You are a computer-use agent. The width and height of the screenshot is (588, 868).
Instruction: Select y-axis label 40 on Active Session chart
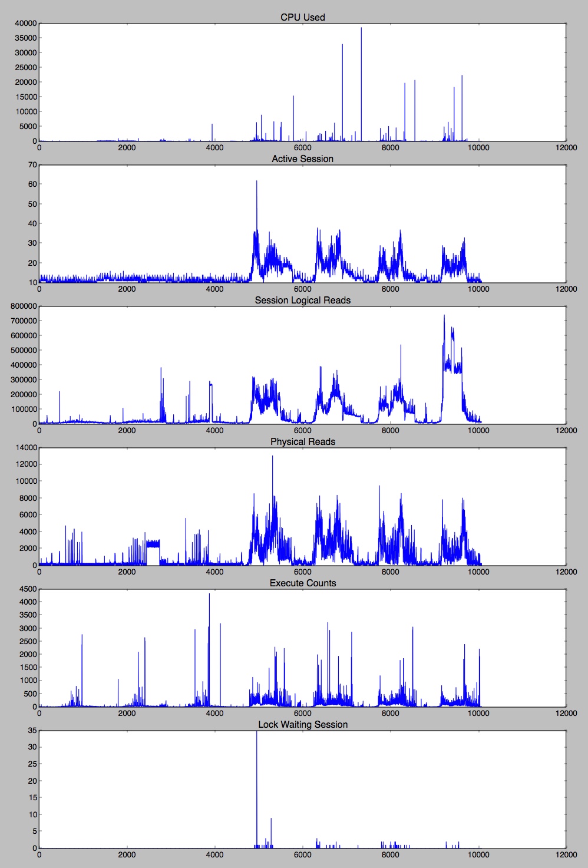(32, 223)
